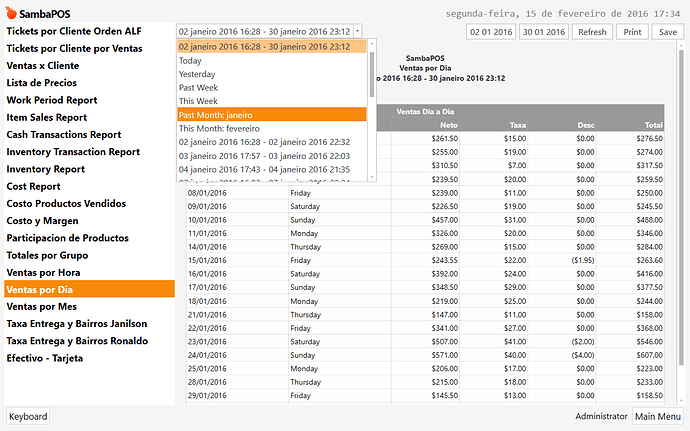
Task: Open 'Efectivo - Tarjeta' report
Action: click(x=89, y=358)
